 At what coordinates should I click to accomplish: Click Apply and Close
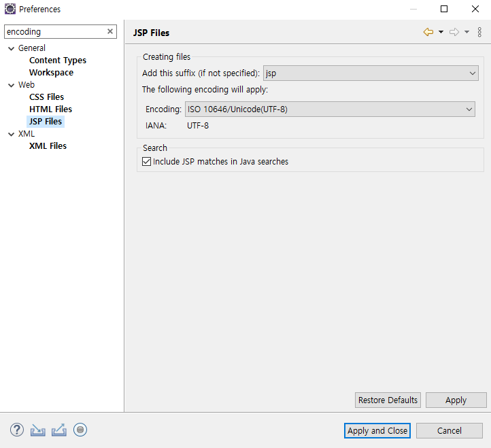tap(377, 431)
